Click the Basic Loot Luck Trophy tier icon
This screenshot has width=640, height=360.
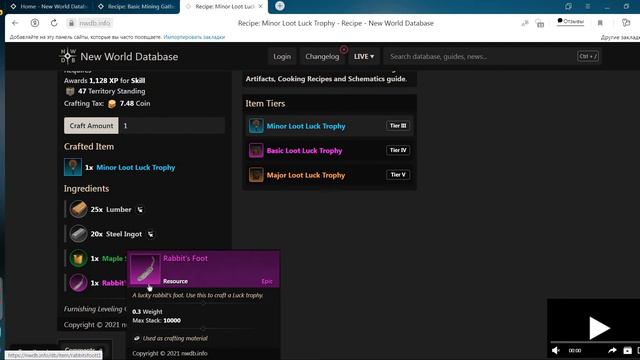point(256,150)
